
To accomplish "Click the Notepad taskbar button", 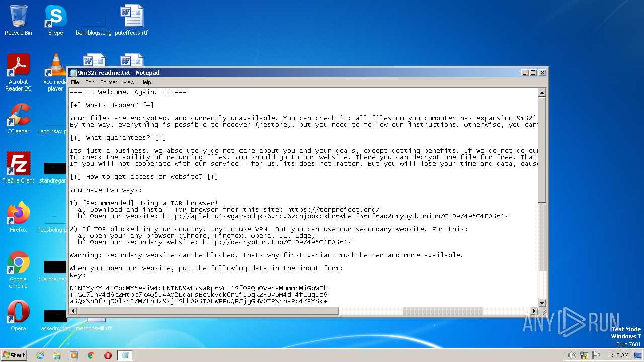I will click(125, 355).
